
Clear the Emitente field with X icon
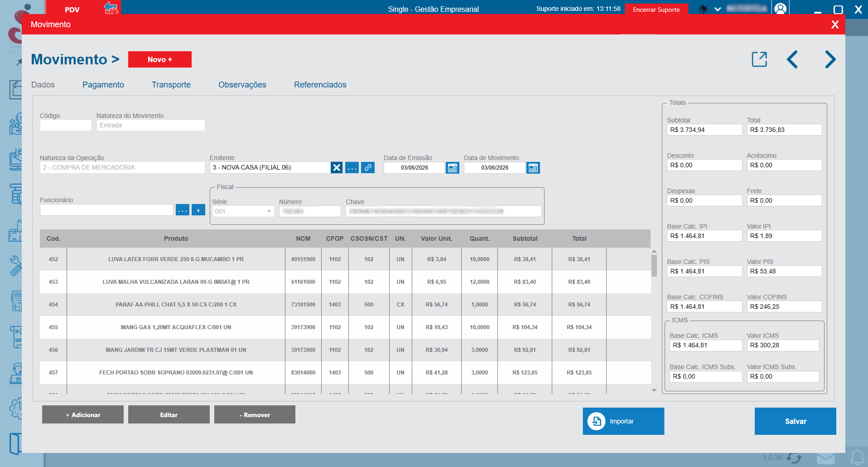coord(337,168)
